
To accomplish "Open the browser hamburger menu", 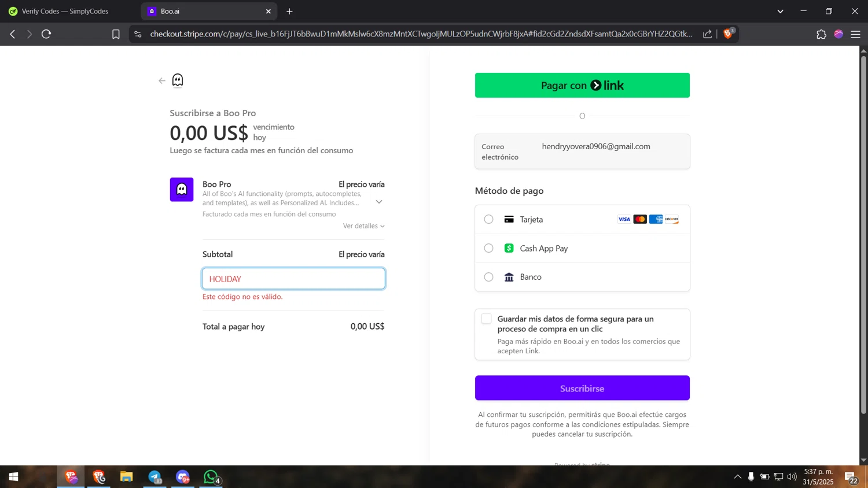I will click(856, 34).
